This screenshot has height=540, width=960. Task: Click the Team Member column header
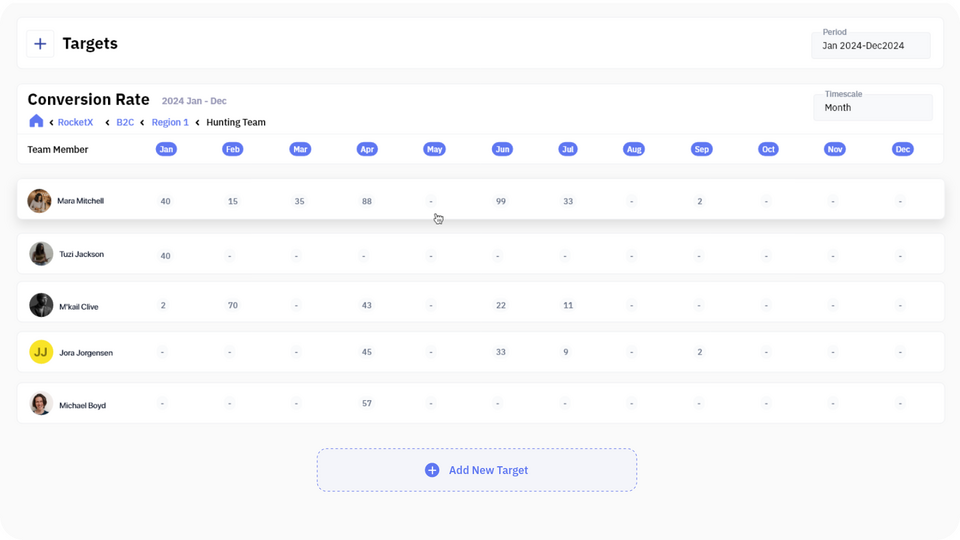(58, 149)
